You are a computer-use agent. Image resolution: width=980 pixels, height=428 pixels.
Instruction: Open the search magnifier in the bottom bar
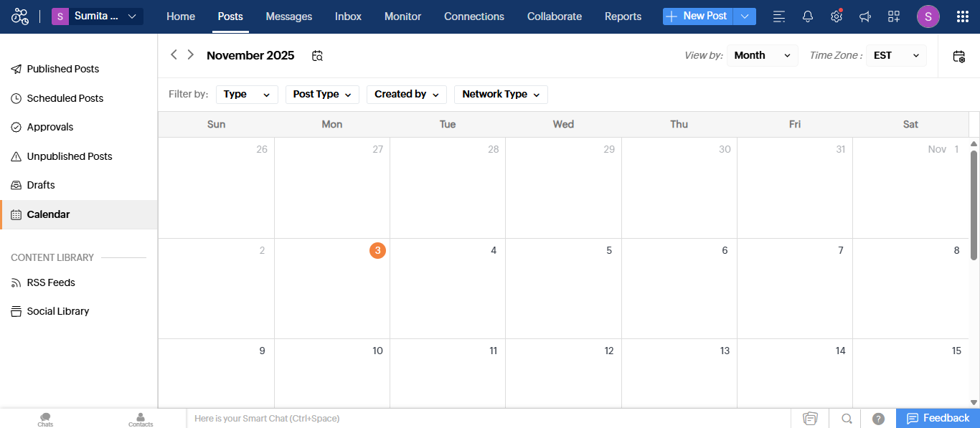point(847,418)
